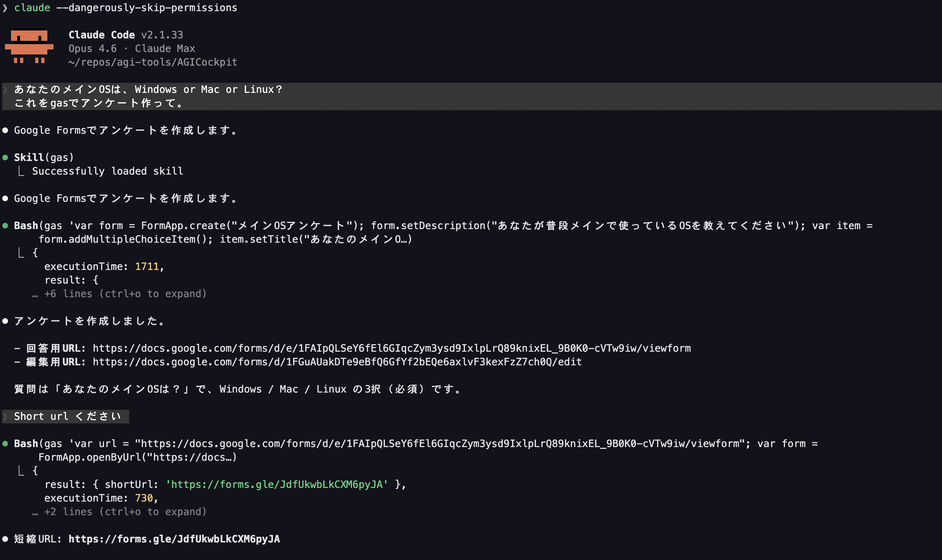Click the Short url ください user message
Image resolution: width=942 pixels, height=560 pixels.
(x=67, y=417)
